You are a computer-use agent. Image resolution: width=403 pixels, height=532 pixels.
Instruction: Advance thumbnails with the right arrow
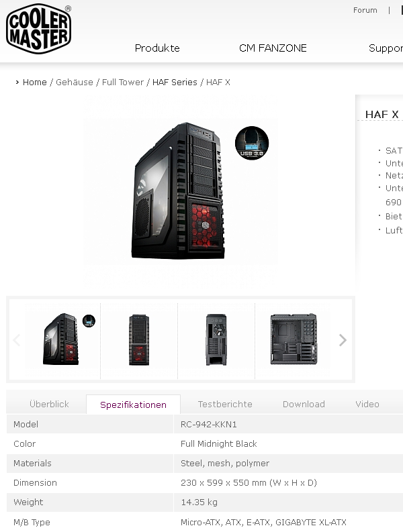coord(343,340)
